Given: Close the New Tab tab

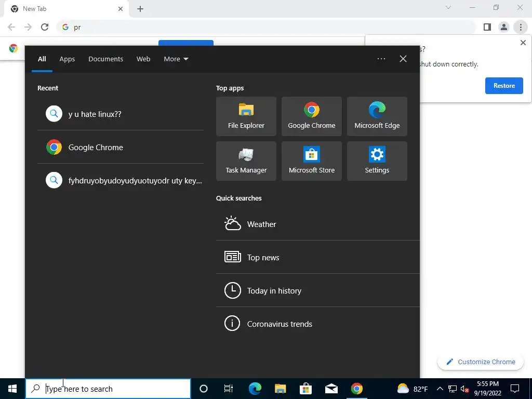Looking at the screenshot, I should click(121, 9).
